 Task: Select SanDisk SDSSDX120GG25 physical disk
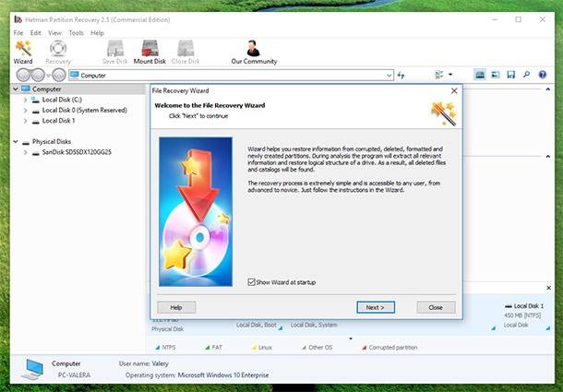77,152
